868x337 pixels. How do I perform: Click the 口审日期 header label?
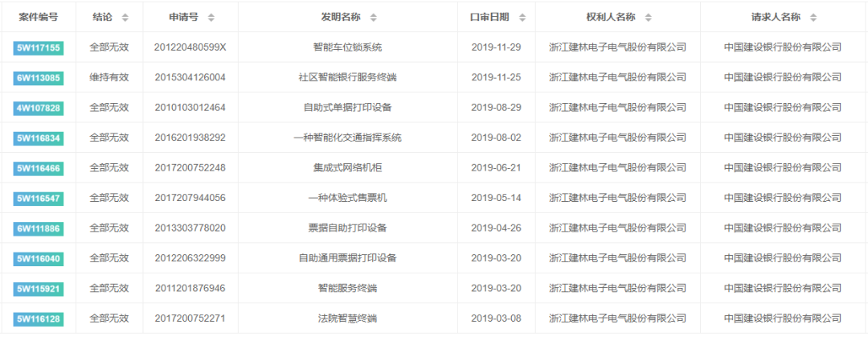point(490,17)
